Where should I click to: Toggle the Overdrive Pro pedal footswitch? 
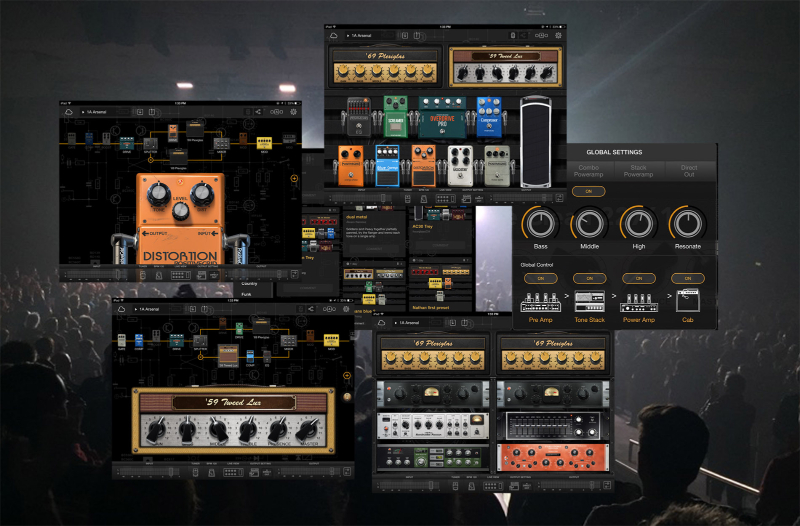pos(442,131)
